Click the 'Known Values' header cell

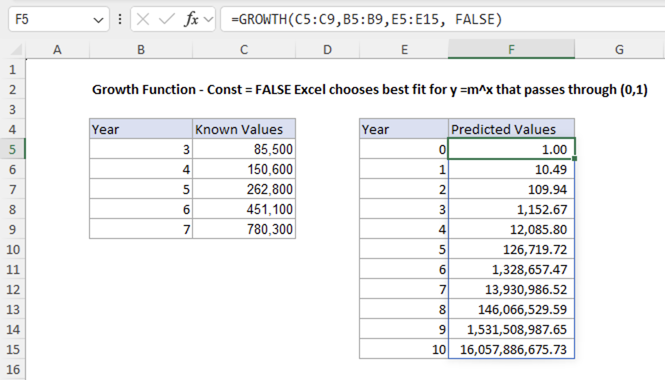pos(244,129)
